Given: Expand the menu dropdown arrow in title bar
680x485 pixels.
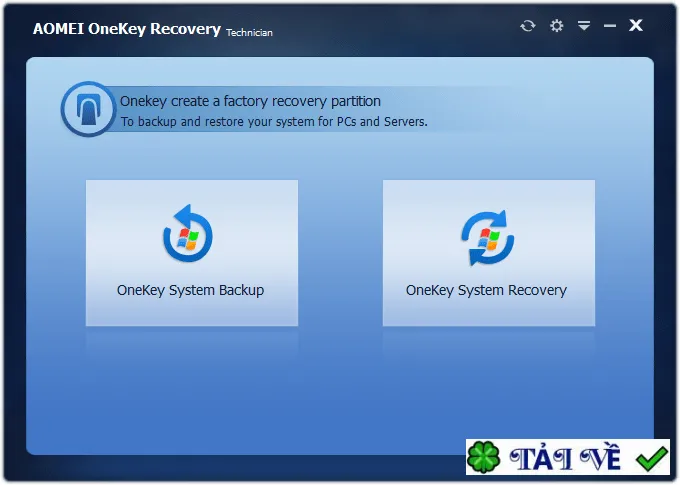Looking at the screenshot, I should pos(584,25).
